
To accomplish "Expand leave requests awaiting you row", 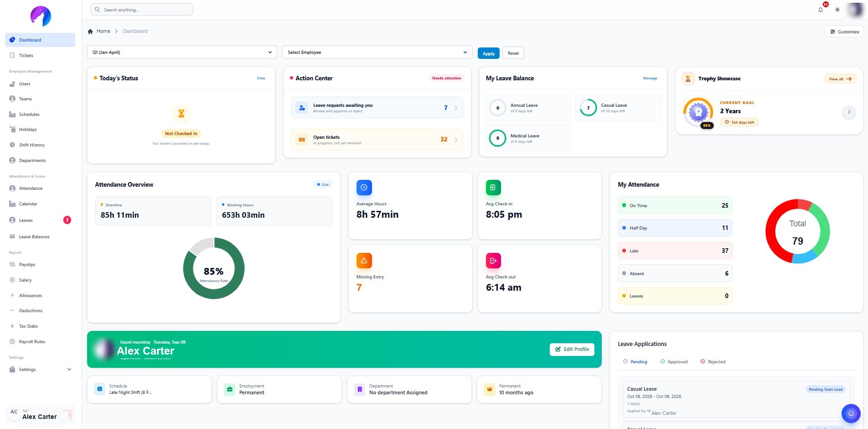I will pyautogui.click(x=377, y=108).
